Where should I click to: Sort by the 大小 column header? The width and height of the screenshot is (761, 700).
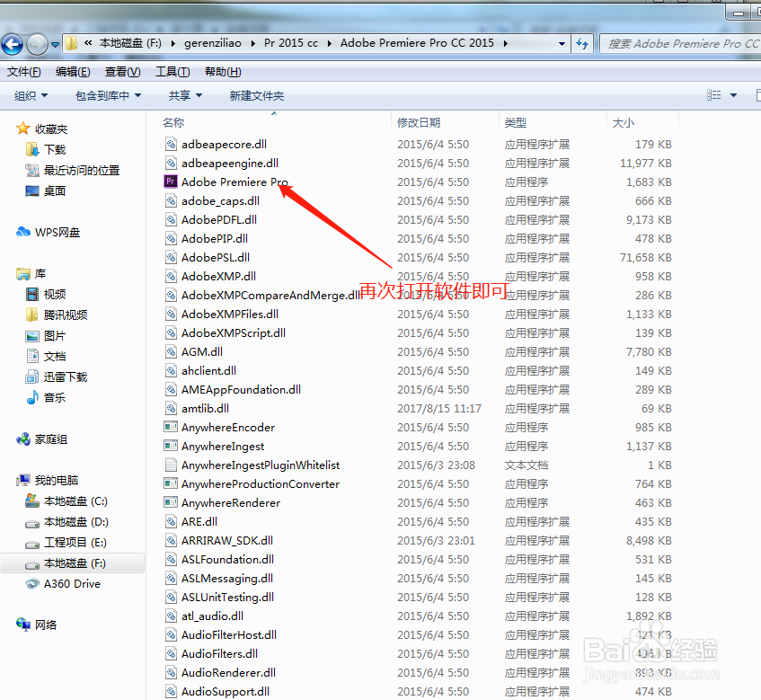(624, 122)
